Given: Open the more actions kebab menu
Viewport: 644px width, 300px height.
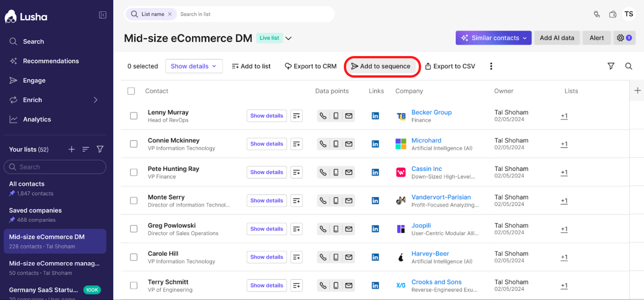Looking at the screenshot, I should click(x=491, y=66).
